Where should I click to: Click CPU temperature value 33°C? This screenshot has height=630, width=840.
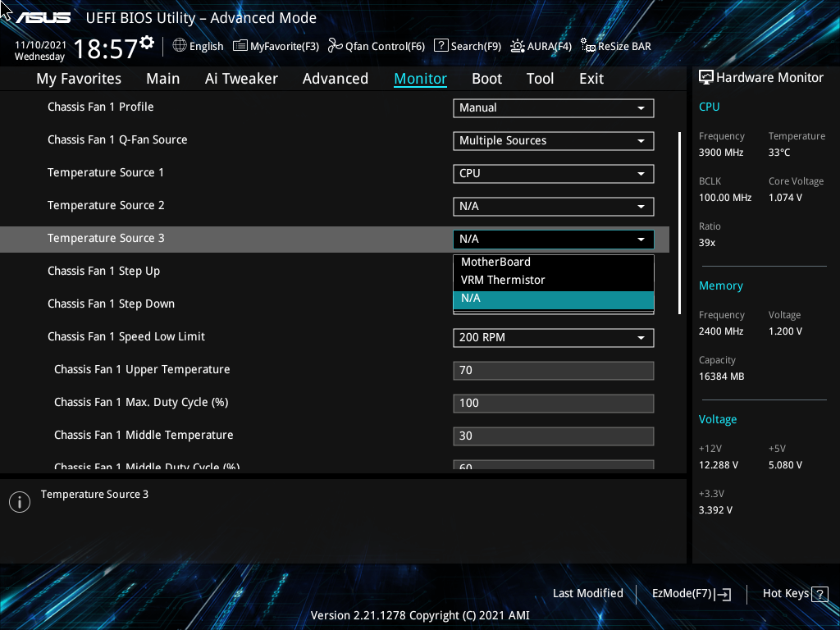pyautogui.click(x=779, y=153)
